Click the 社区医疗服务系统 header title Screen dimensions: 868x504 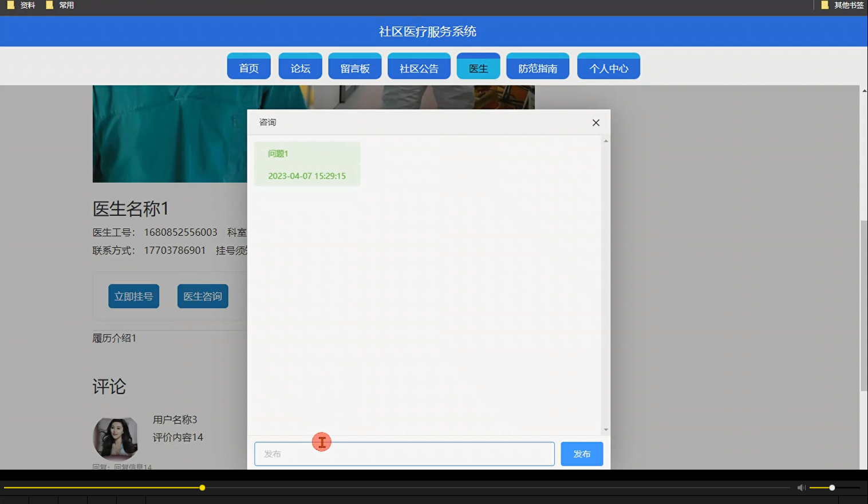[x=428, y=31]
